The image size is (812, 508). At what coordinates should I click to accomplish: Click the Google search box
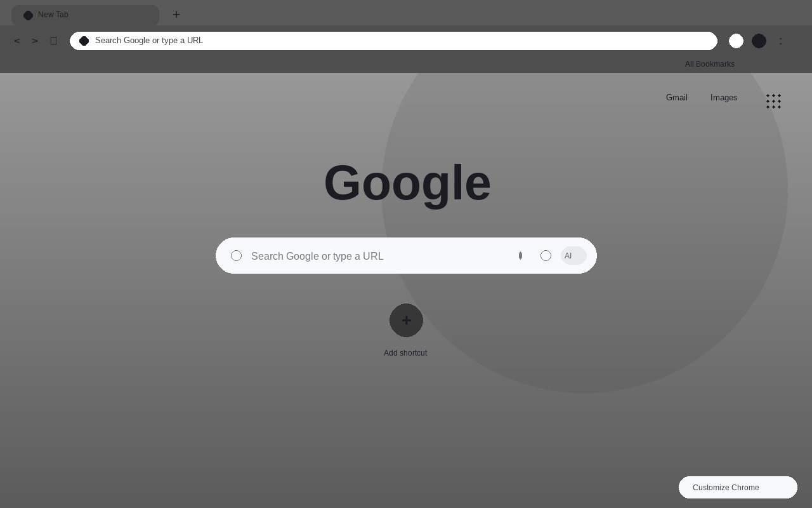406,256
